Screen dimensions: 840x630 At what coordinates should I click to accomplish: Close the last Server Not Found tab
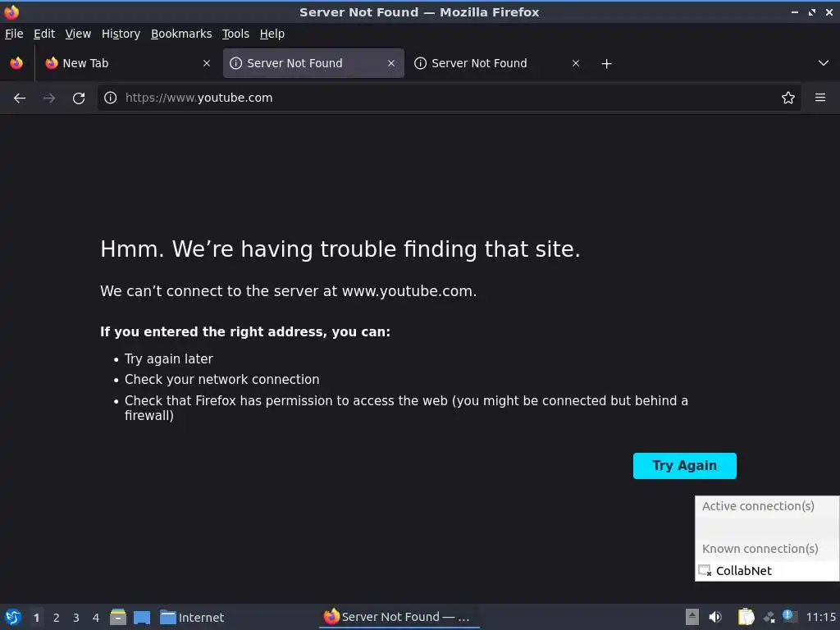pos(576,63)
